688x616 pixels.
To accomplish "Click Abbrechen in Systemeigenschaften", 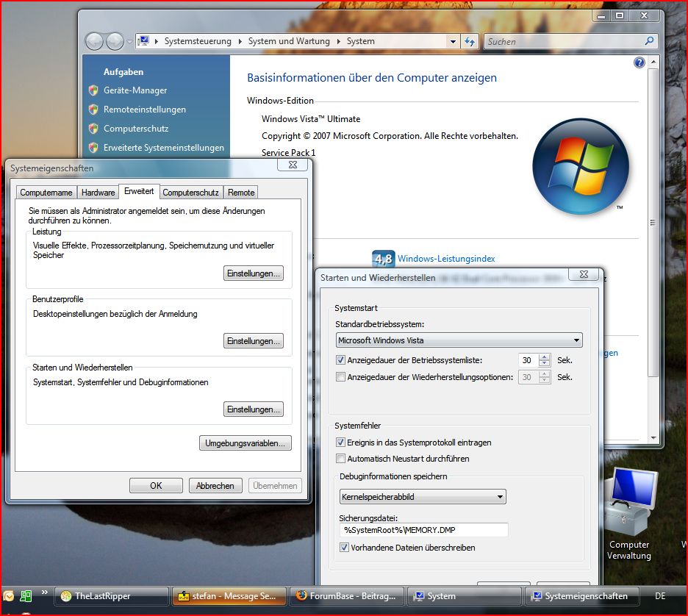I will [x=215, y=486].
